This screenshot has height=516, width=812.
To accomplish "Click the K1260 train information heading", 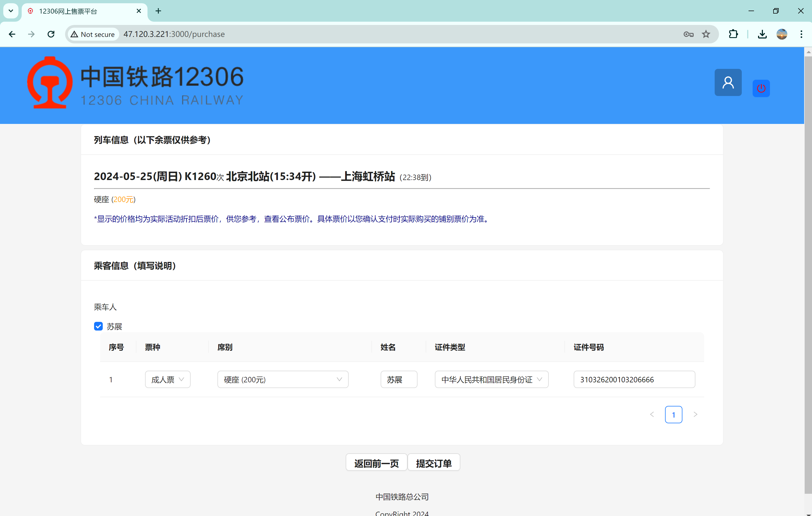I will 262,177.
